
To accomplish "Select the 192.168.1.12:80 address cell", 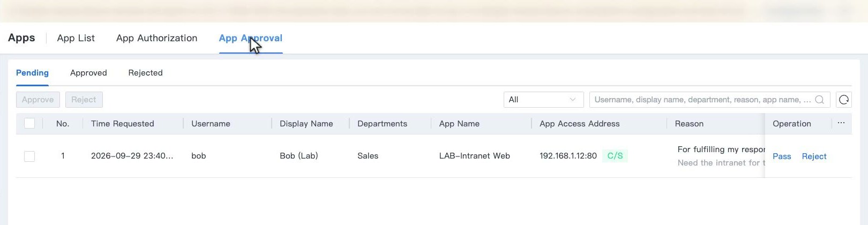I will tap(568, 156).
